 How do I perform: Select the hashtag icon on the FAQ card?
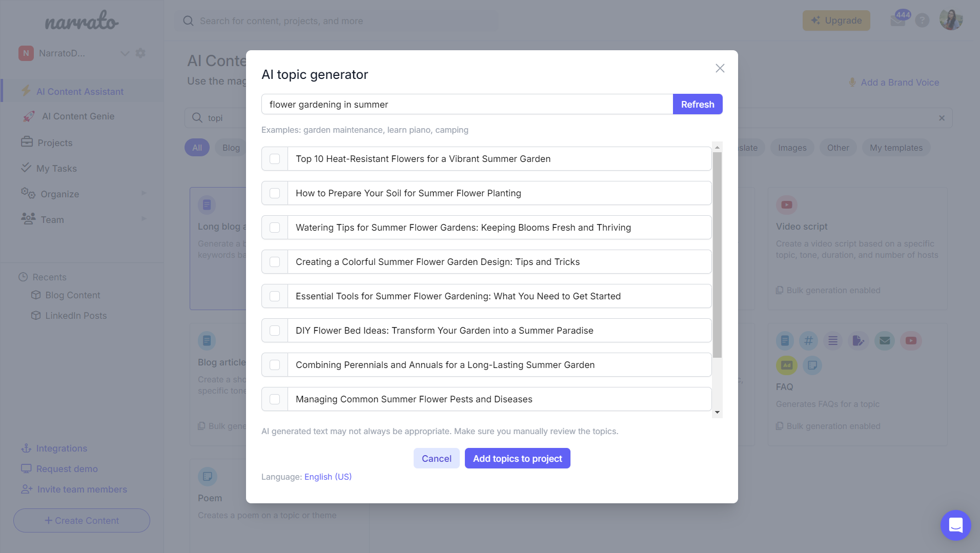[x=808, y=340]
